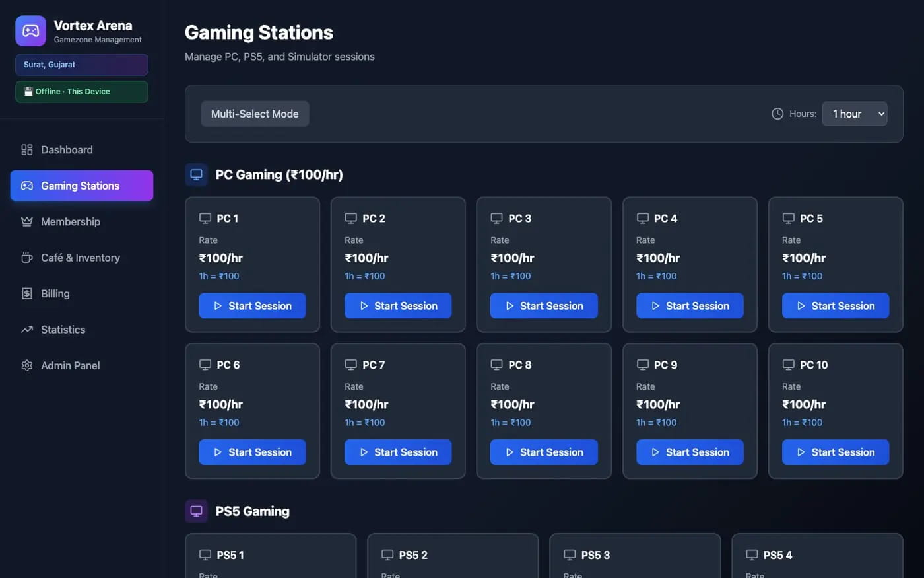Click the ₹100/hr rate on PC 9 card
924x578 pixels.
tap(658, 404)
